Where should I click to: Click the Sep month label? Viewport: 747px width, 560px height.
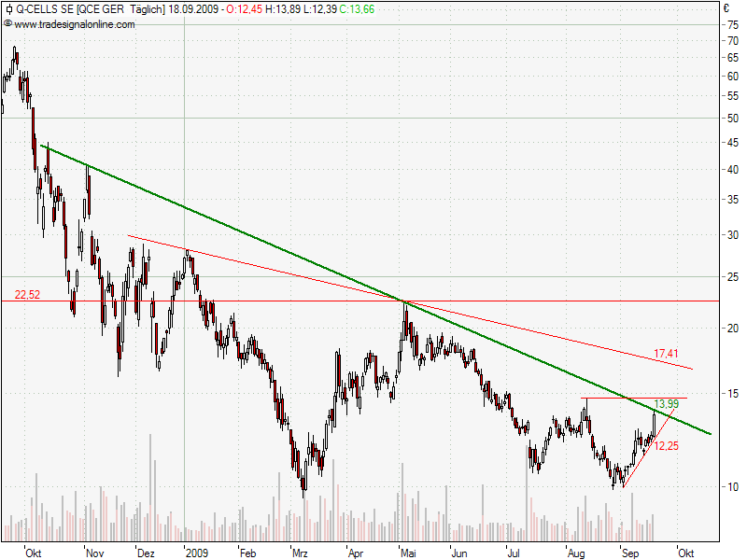tap(633, 552)
